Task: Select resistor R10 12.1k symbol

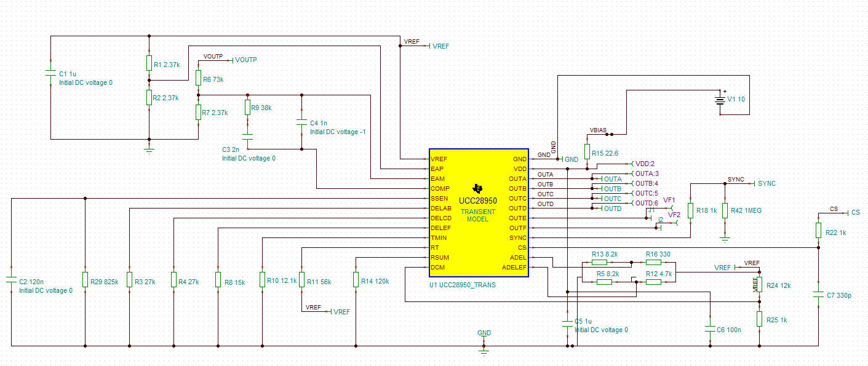Action: coord(262,279)
